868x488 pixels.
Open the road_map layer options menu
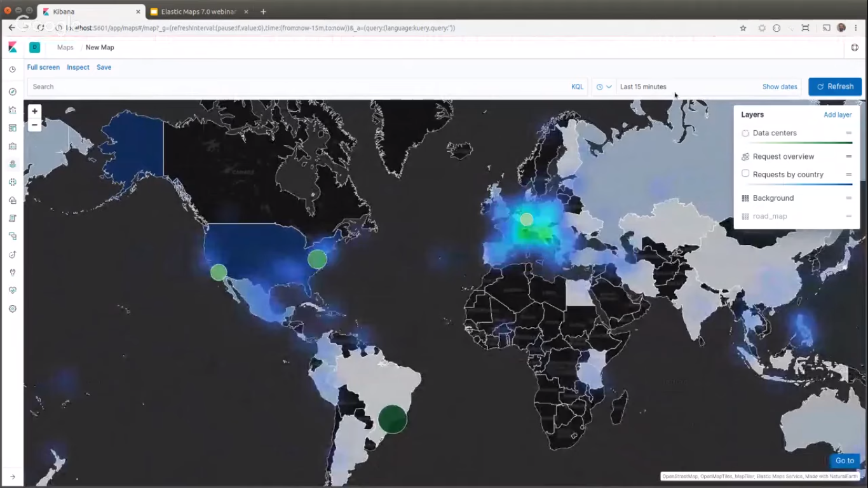coord(848,216)
